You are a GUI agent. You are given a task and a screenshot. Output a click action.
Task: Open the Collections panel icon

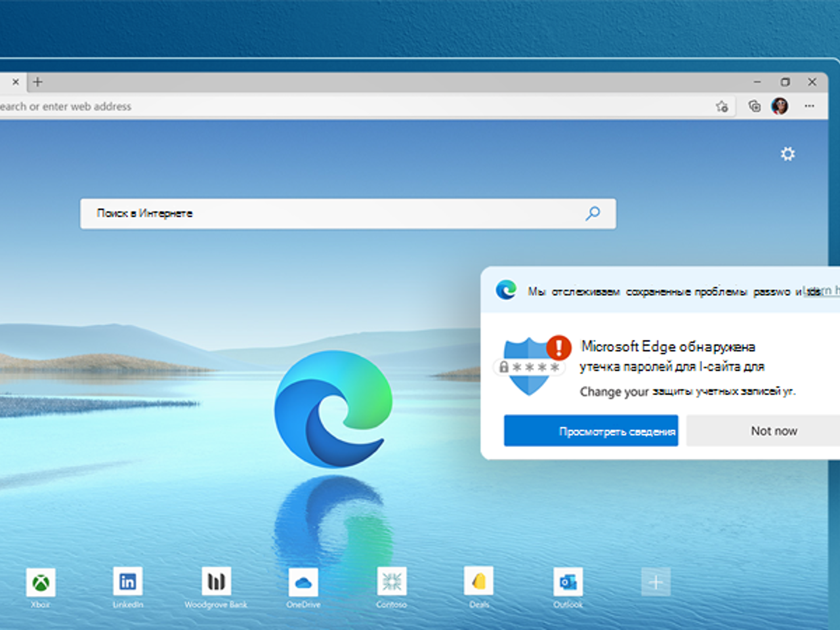tap(753, 106)
